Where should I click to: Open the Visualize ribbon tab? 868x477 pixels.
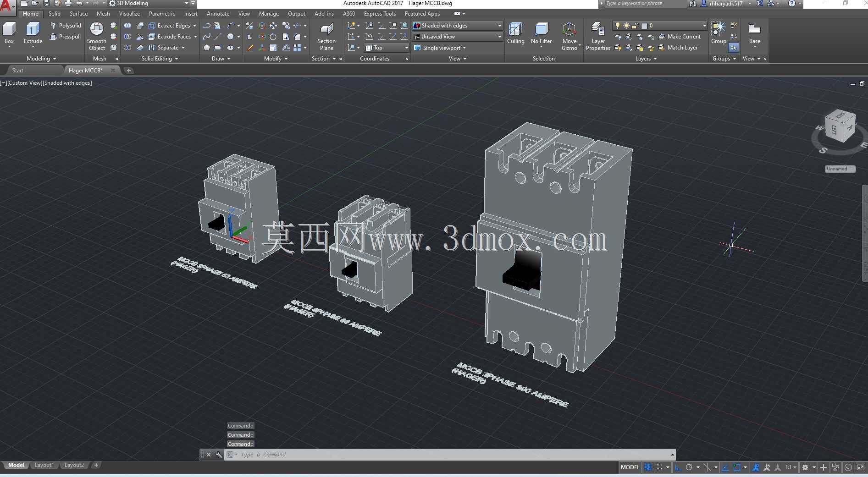[129, 14]
